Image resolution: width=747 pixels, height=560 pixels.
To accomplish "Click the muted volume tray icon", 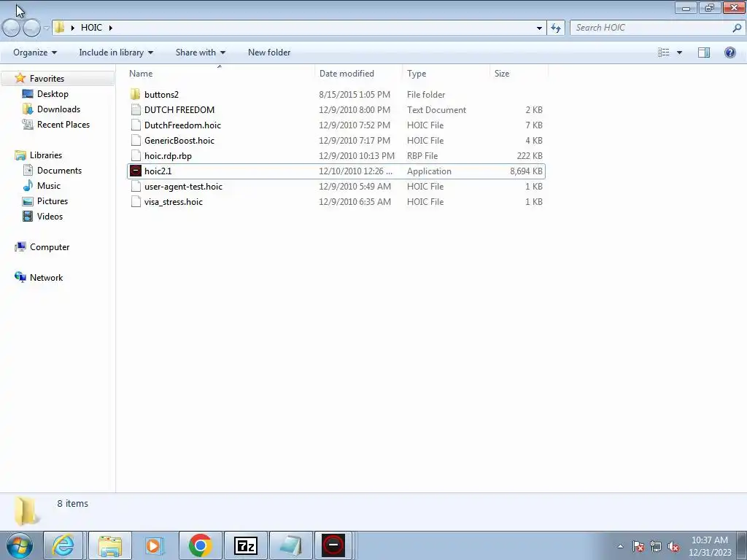I will click(673, 547).
